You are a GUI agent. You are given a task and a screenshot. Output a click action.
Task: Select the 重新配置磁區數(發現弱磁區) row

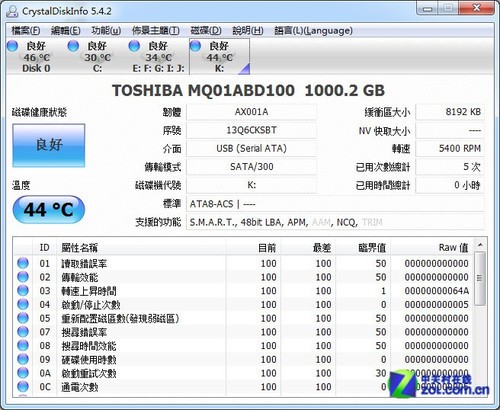[244, 318]
